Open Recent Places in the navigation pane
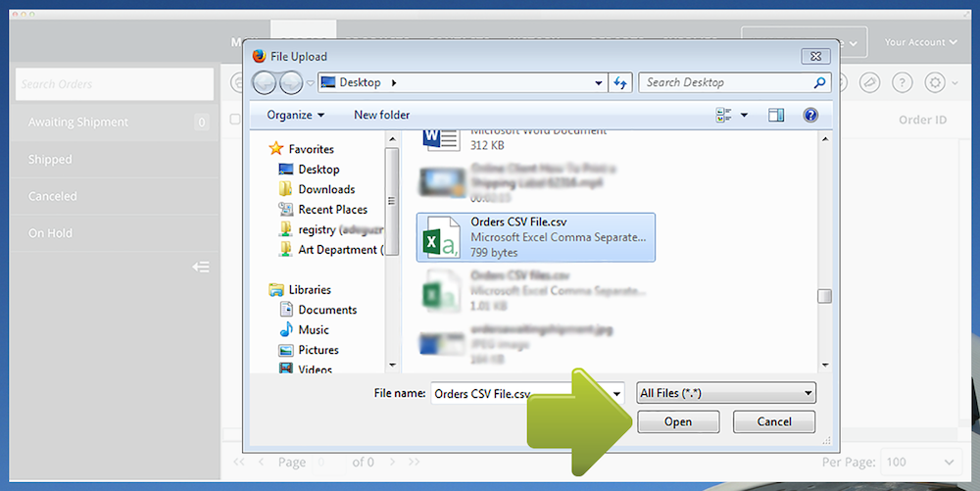The image size is (980, 491). [322, 210]
